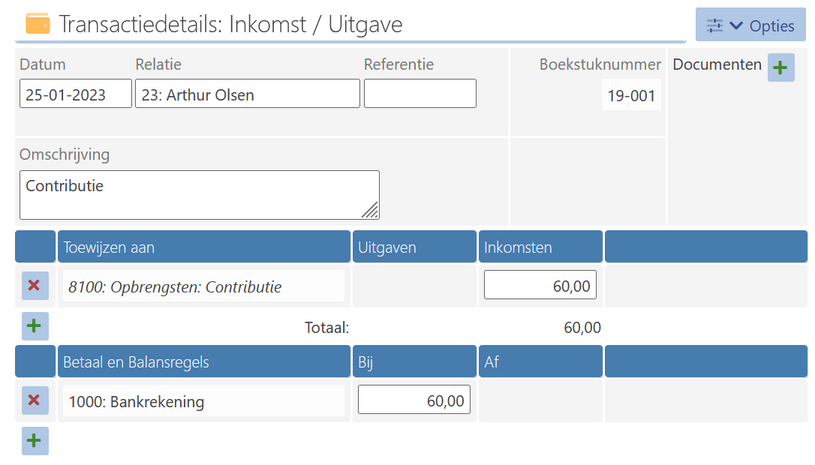Image resolution: width=815 pixels, height=465 pixels.
Task: Add a new Toewijzen aan row
Action: point(34,326)
